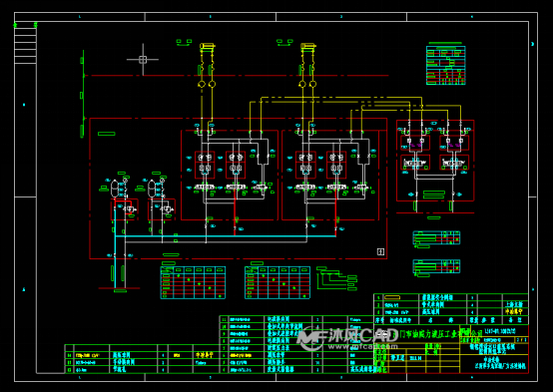The image size is (553, 392).
Task: Click the green bracket wiring legend right of the tables
Action: tap(336, 278)
